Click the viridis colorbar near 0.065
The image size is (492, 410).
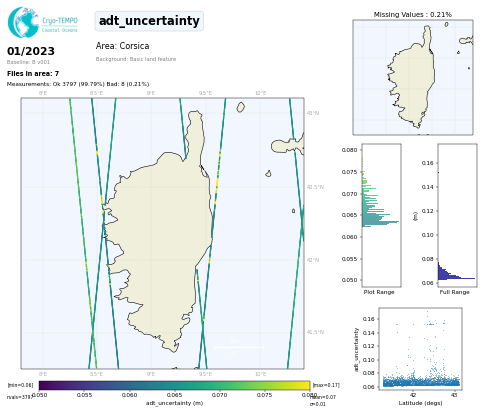click(174, 386)
